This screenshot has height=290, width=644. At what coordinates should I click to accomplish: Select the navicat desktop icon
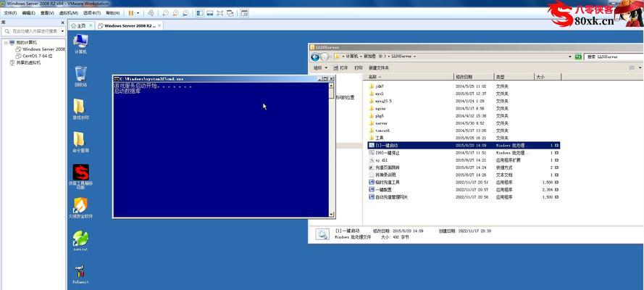[80, 241]
